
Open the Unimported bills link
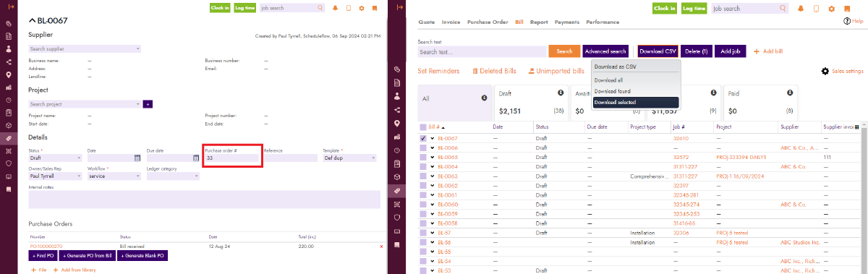click(x=556, y=72)
